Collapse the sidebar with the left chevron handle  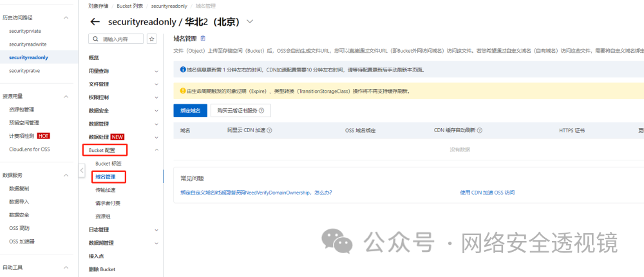click(82, 170)
